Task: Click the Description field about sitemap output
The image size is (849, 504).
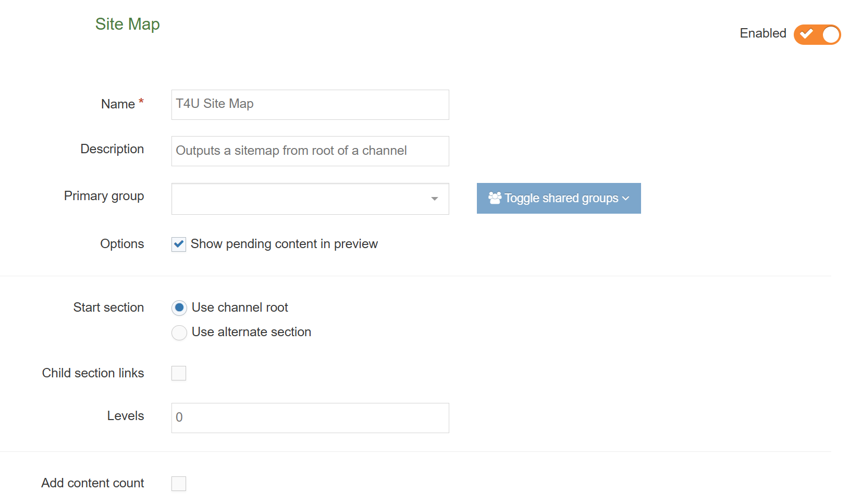Action: click(x=310, y=151)
